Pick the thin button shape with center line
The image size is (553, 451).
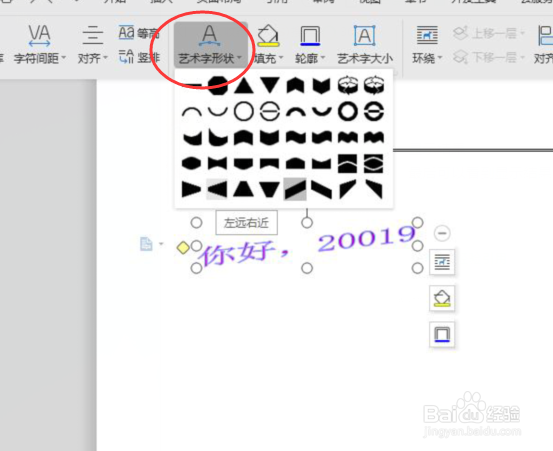click(270, 111)
